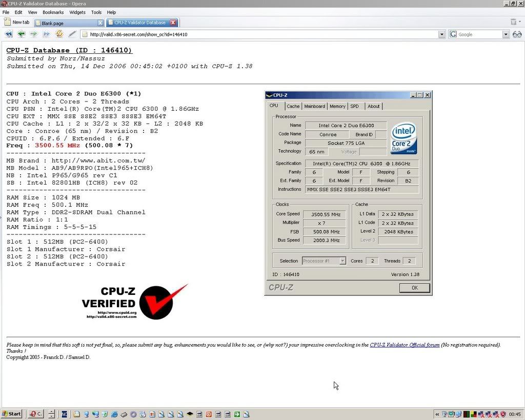This screenshot has height=420, width=525.
Task: Click the Rewind navigation button in Opera
Action: (8, 34)
